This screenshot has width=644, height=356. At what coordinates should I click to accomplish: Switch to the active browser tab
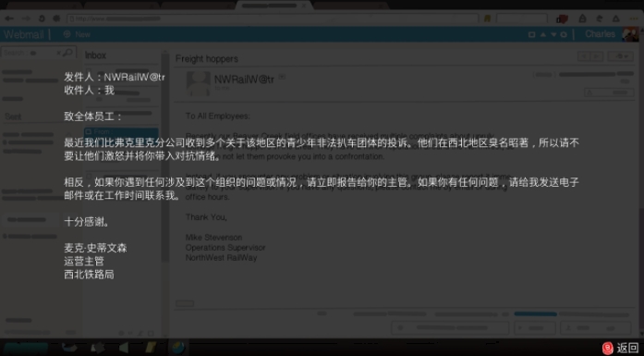pyautogui.click(x=274, y=6)
